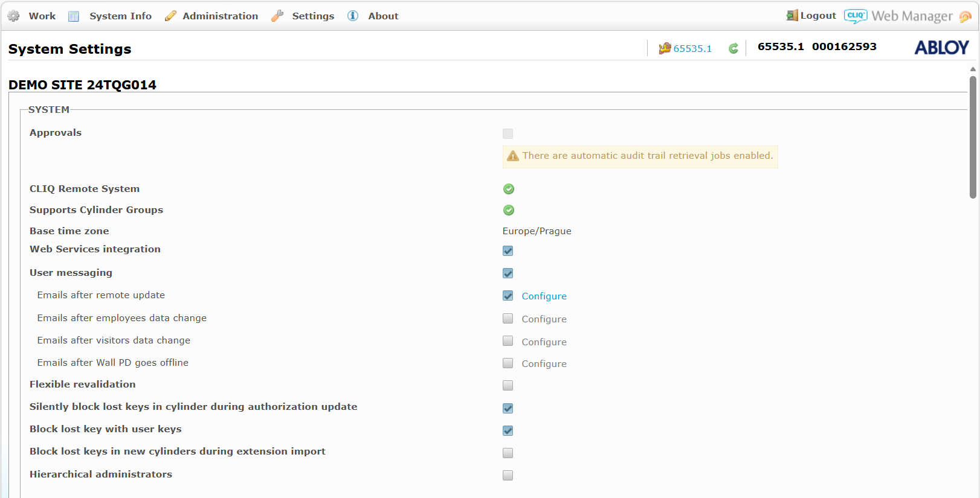The height and width of the screenshot is (498, 980).
Task: Open the blue 65535.1 key link
Action: 692,49
